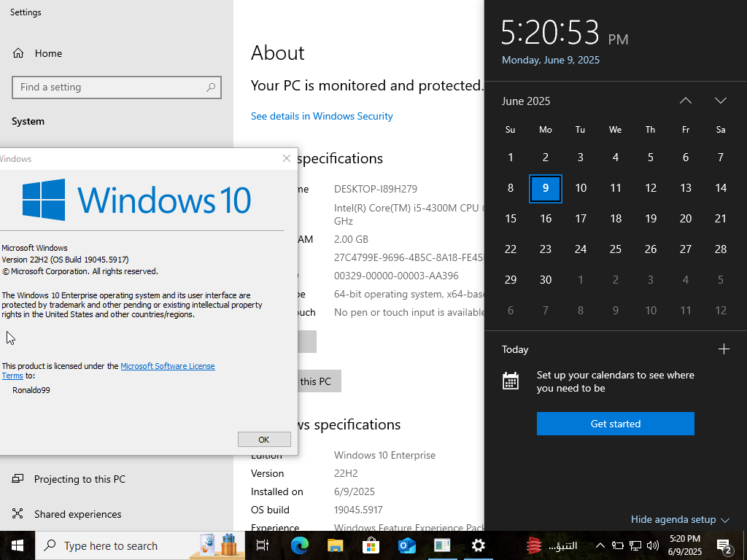Viewport: 747px width, 560px height.
Task: Click the System heading in Settings sidebar
Action: coord(28,122)
